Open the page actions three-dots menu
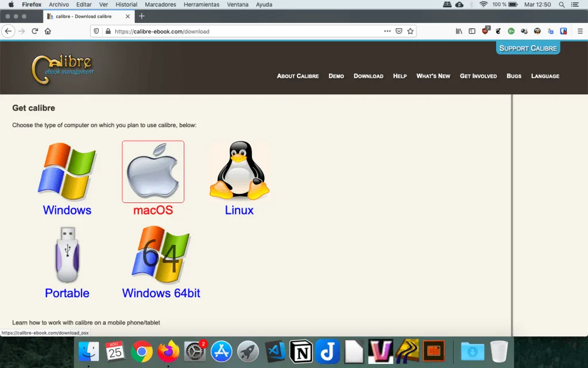The width and height of the screenshot is (588, 368). coord(388,31)
